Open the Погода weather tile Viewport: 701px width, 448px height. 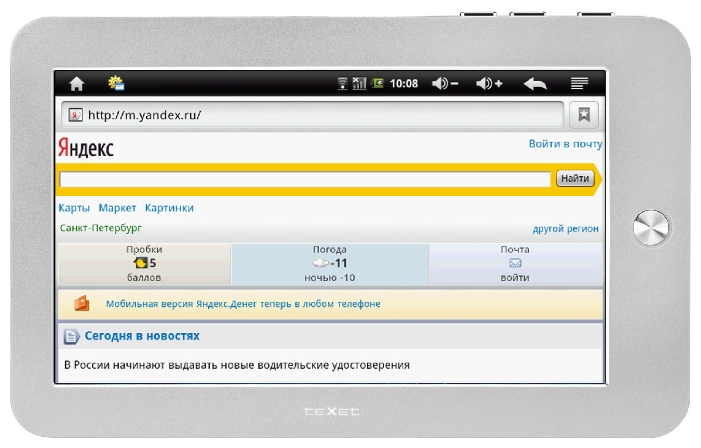coord(329,264)
